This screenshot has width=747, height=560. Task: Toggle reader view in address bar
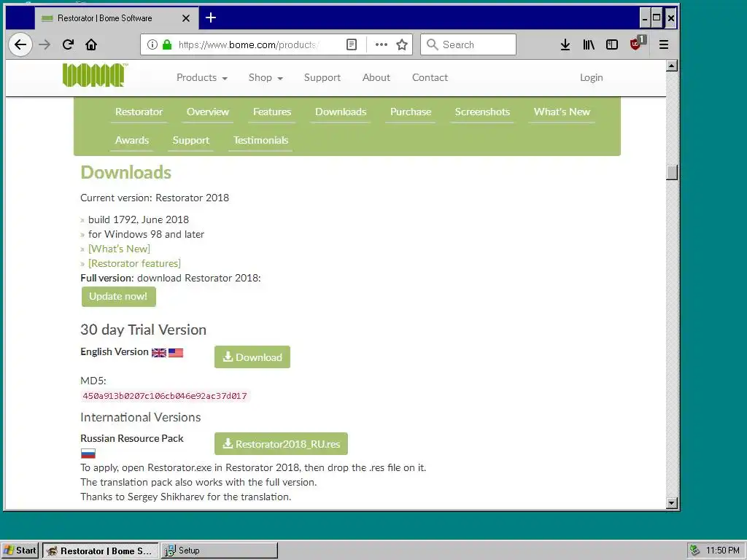pyautogui.click(x=352, y=44)
